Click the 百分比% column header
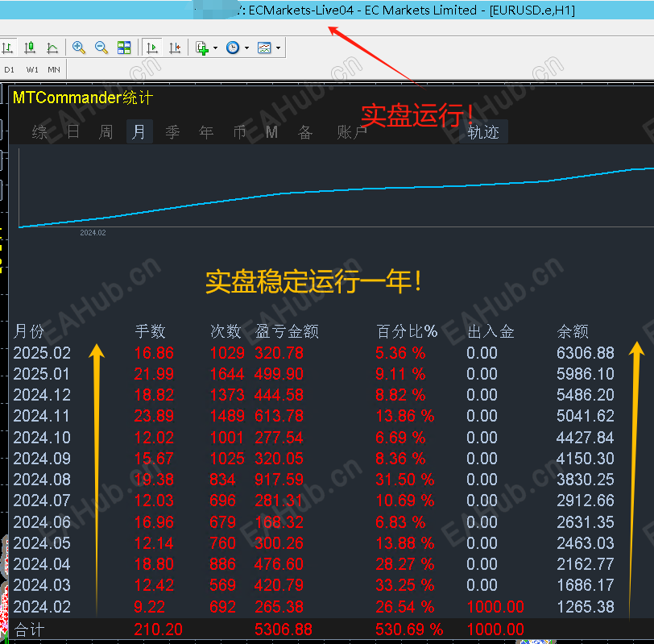 click(407, 331)
